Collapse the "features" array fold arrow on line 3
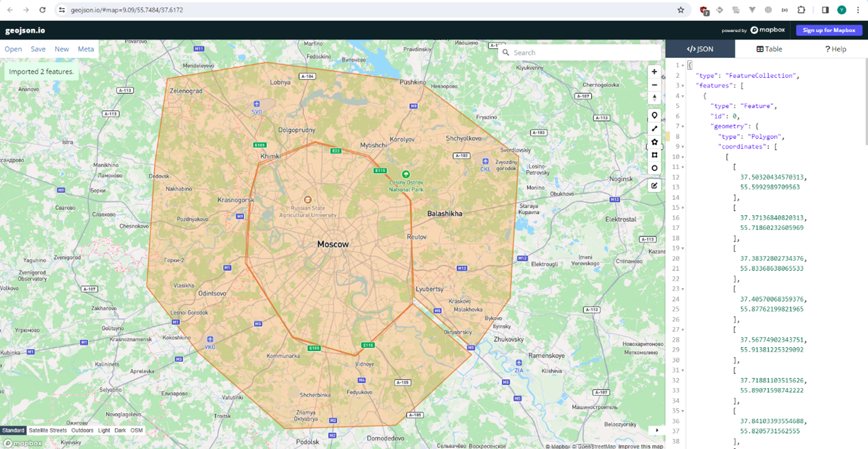This screenshot has height=449, width=868. pyautogui.click(x=683, y=86)
